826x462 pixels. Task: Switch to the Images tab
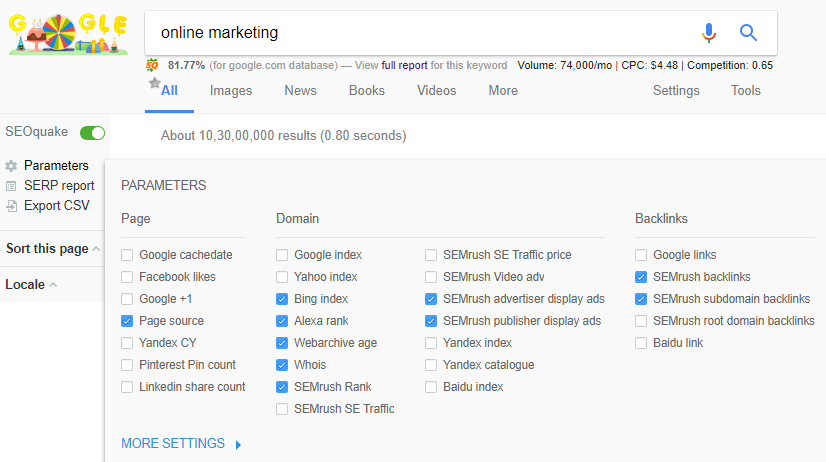coord(231,91)
